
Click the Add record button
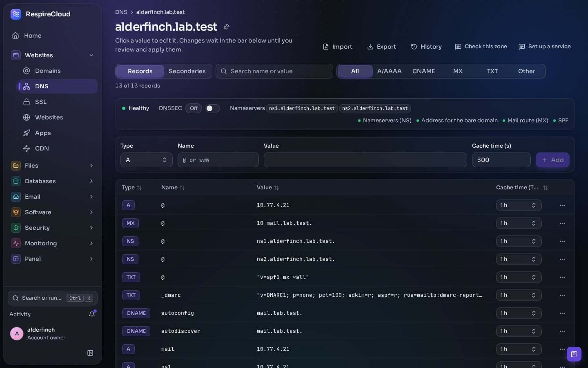pos(552,160)
